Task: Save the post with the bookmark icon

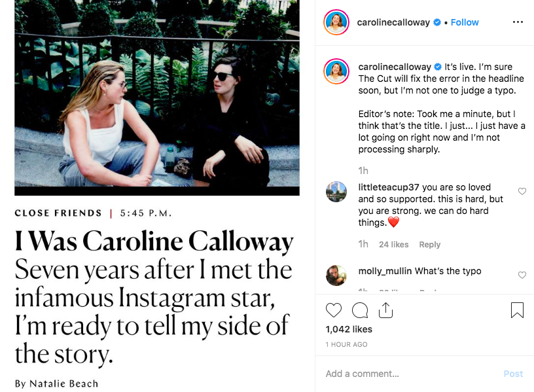Action: tap(517, 310)
